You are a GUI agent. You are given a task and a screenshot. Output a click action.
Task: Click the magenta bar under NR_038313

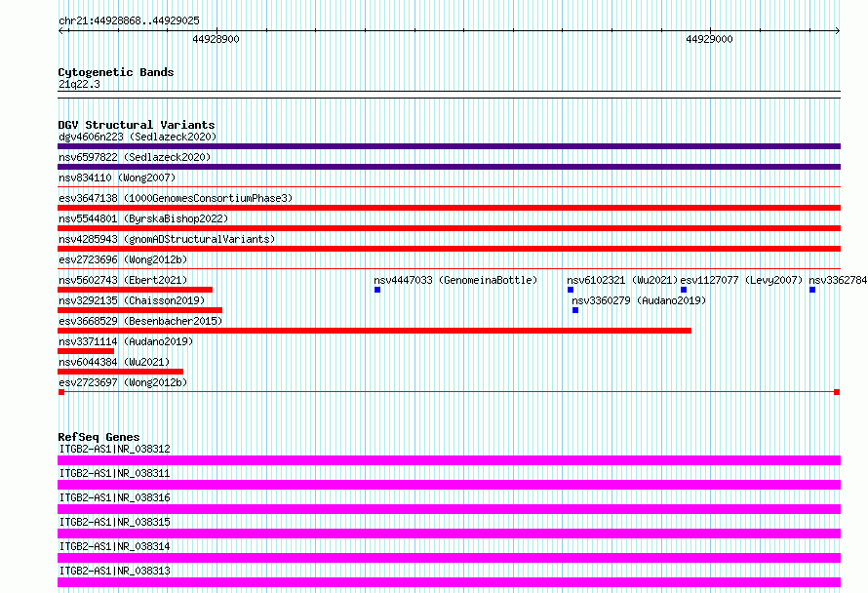(x=449, y=582)
